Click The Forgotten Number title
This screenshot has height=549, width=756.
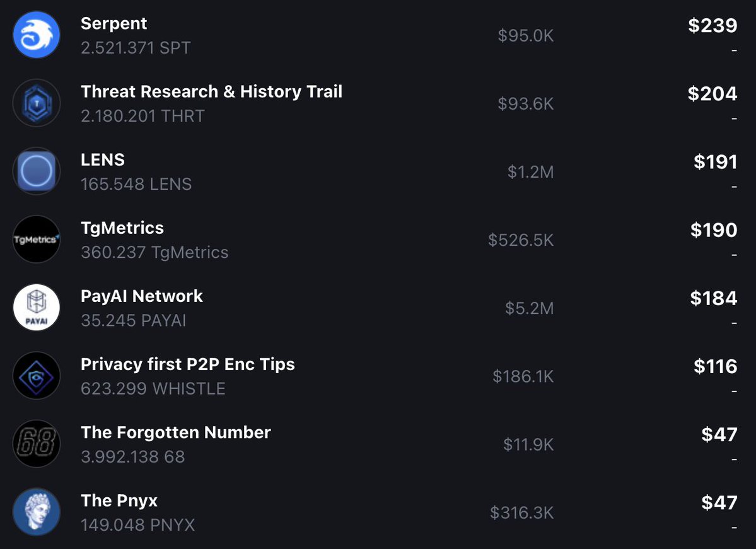[175, 432]
